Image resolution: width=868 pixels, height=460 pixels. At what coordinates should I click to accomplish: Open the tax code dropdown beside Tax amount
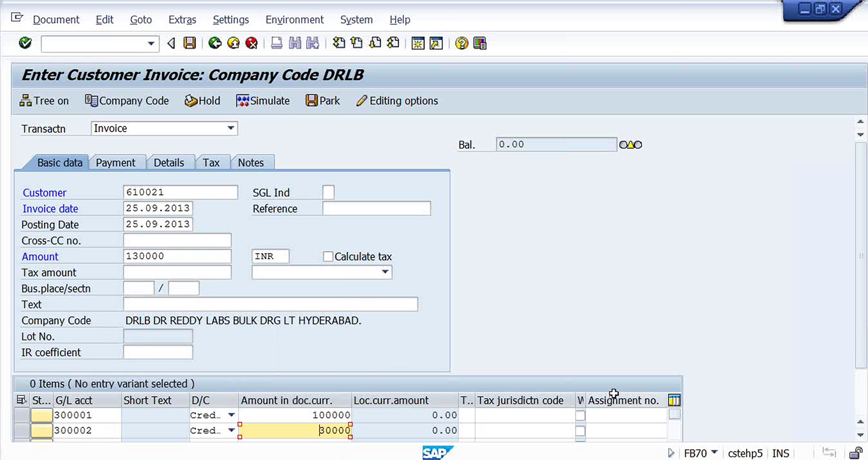(385, 272)
